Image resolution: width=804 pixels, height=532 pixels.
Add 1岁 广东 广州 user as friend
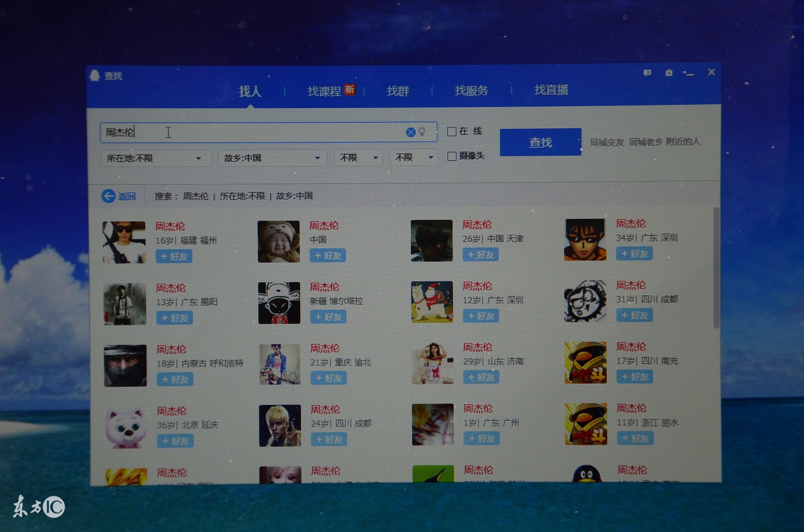pos(482,438)
